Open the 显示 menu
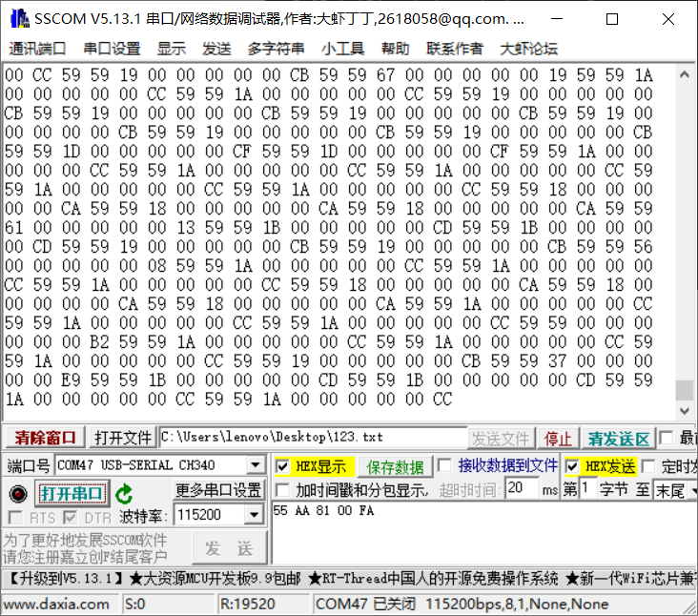This screenshot has width=698, height=616. tap(172, 49)
